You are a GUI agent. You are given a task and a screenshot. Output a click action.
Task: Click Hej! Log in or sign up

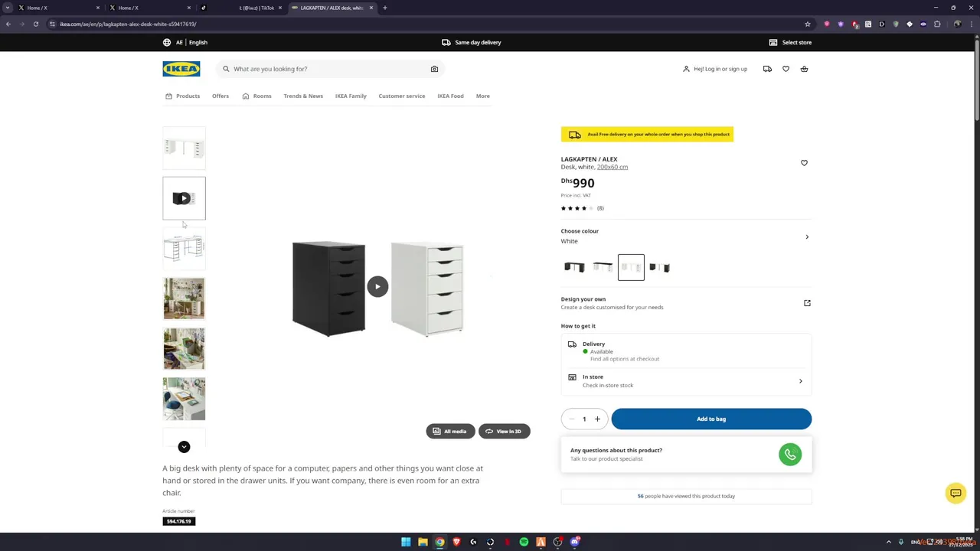715,69
